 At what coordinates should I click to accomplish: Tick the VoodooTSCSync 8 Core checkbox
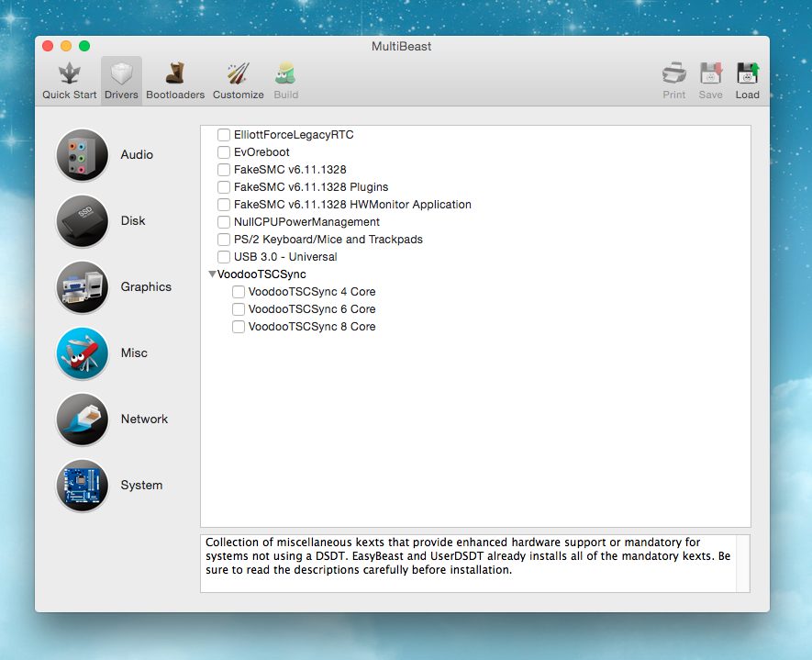[239, 327]
